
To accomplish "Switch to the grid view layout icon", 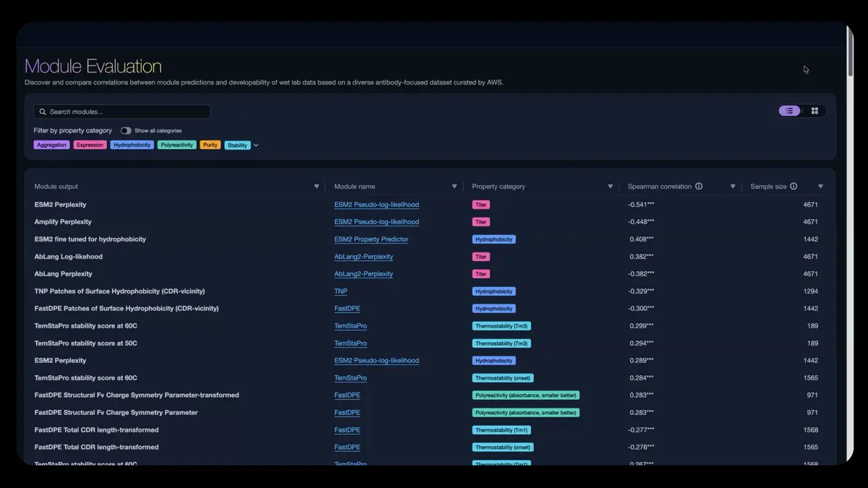I will [x=814, y=111].
